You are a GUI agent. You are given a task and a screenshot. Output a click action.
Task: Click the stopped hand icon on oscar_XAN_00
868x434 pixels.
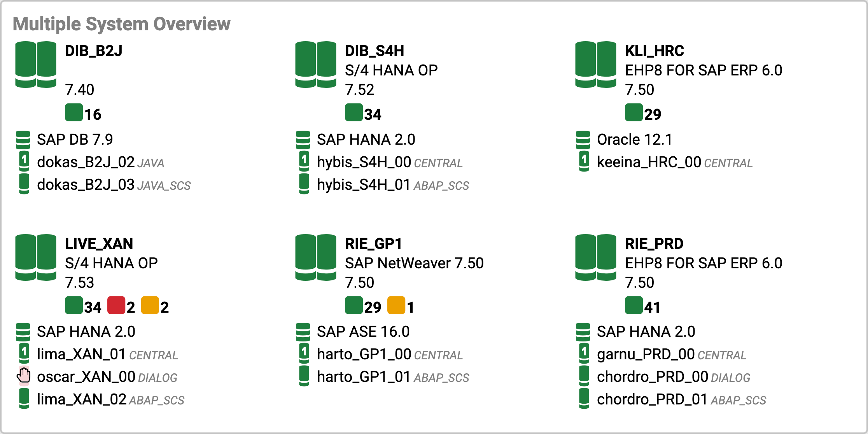coord(23,376)
